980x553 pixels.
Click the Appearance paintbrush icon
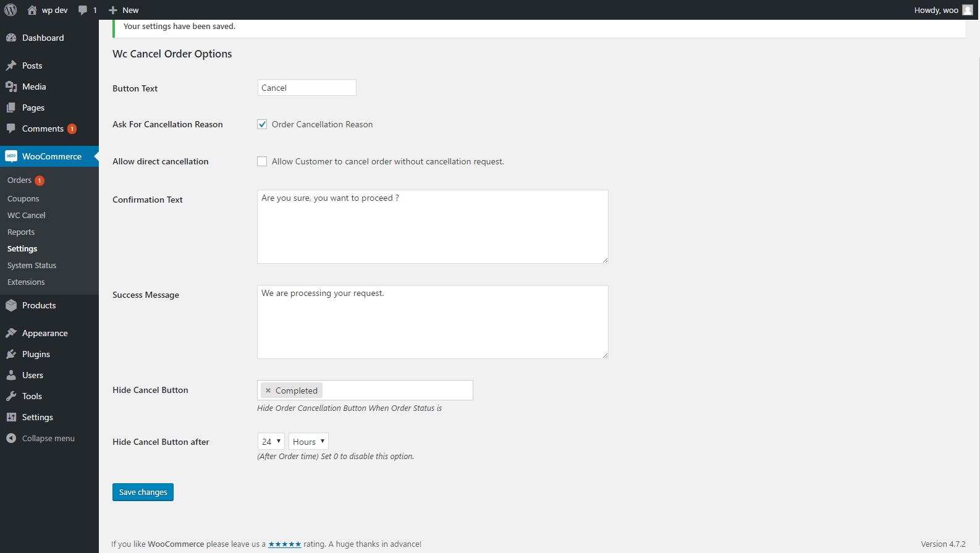pos(11,333)
